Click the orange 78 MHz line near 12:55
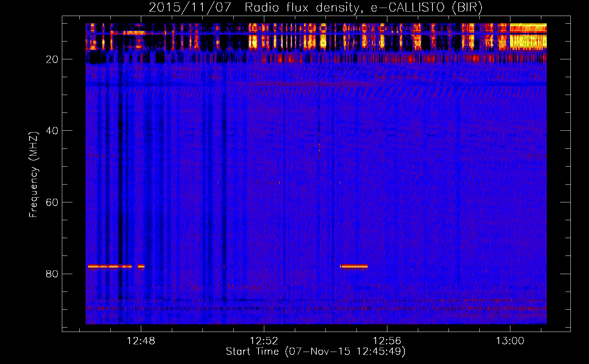This screenshot has height=364, width=589. pyautogui.click(x=354, y=266)
